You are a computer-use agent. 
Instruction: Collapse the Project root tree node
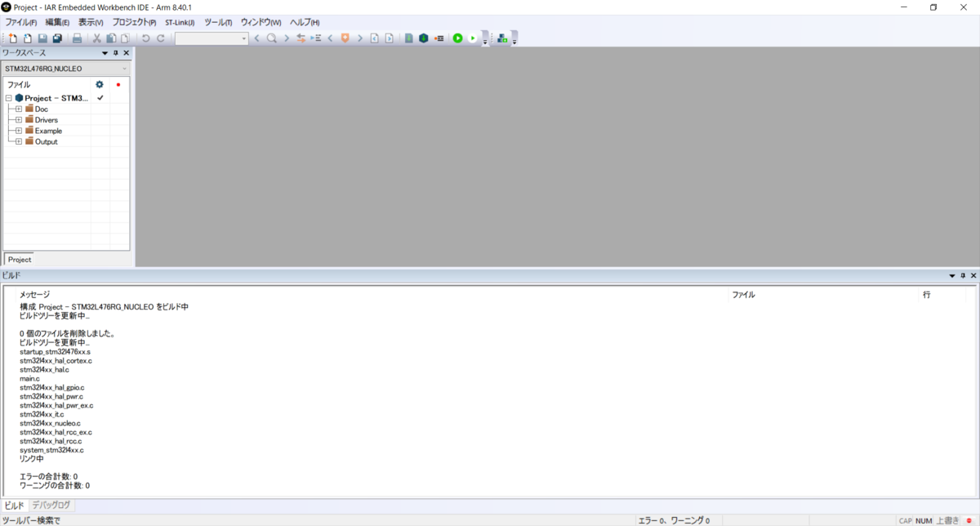(8, 98)
